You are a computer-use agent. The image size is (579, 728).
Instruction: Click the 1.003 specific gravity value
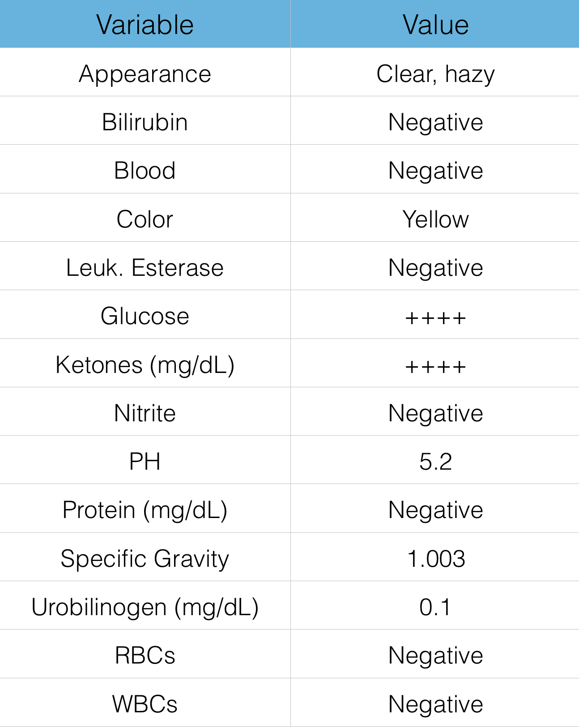(435, 559)
